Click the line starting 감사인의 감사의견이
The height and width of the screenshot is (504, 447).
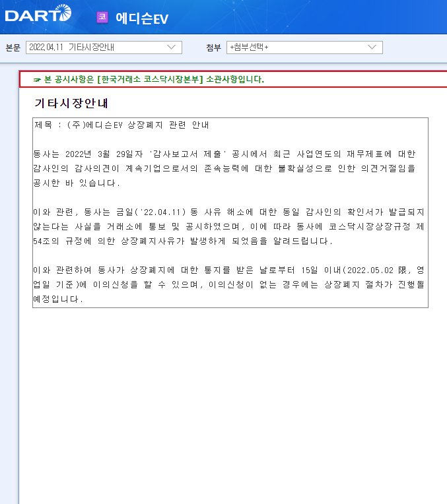pos(224,168)
